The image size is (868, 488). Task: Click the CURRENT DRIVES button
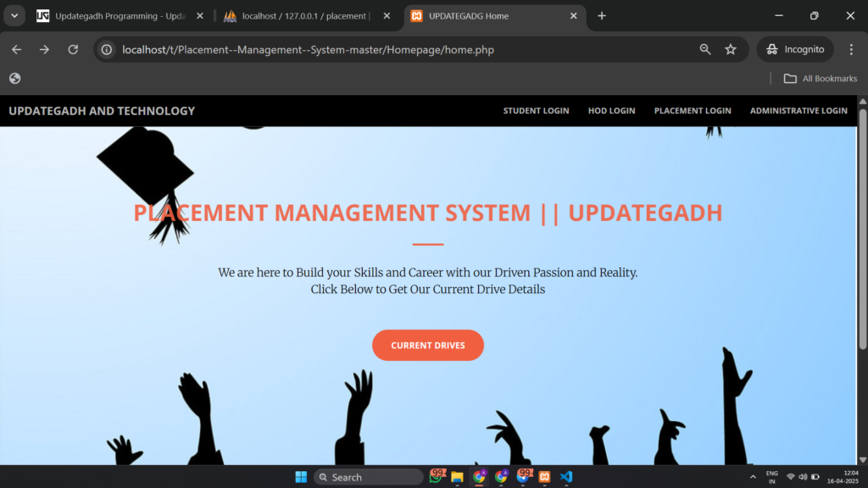pos(428,345)
